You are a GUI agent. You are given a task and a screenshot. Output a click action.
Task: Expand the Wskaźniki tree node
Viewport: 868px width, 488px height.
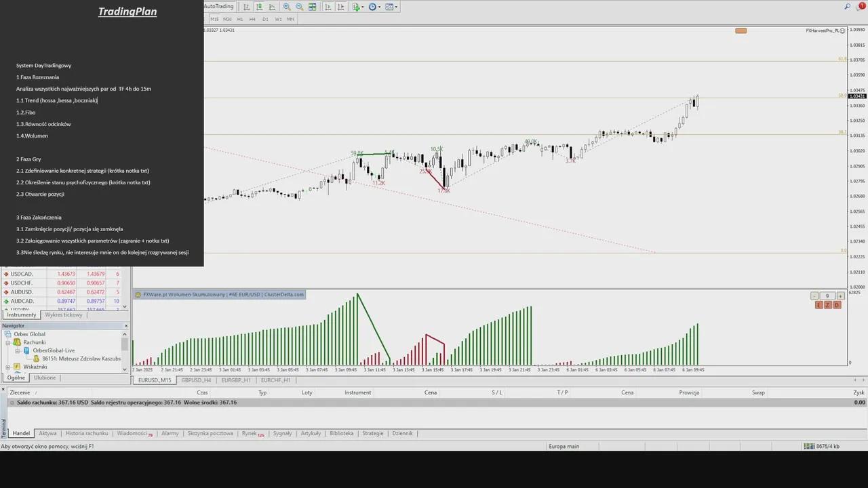coord(9,367)
